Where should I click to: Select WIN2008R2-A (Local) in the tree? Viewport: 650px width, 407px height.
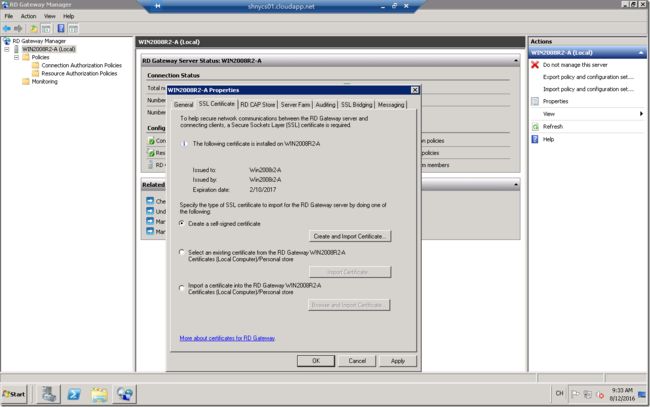49,49
